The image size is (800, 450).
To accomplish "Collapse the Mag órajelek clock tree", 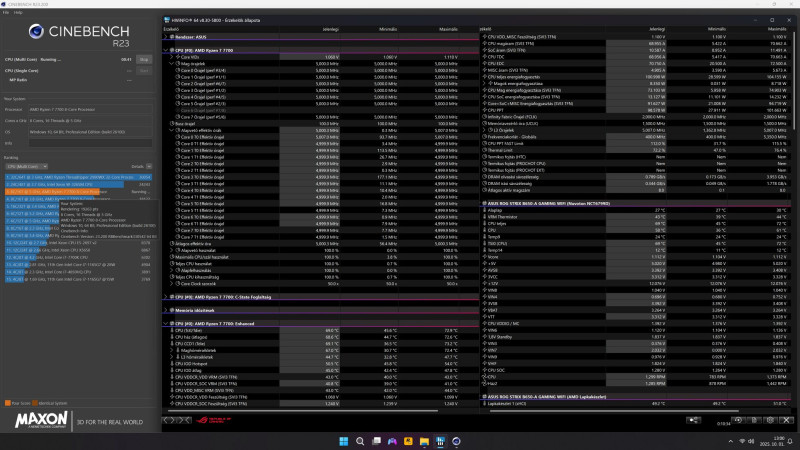I will pos(172,64).
